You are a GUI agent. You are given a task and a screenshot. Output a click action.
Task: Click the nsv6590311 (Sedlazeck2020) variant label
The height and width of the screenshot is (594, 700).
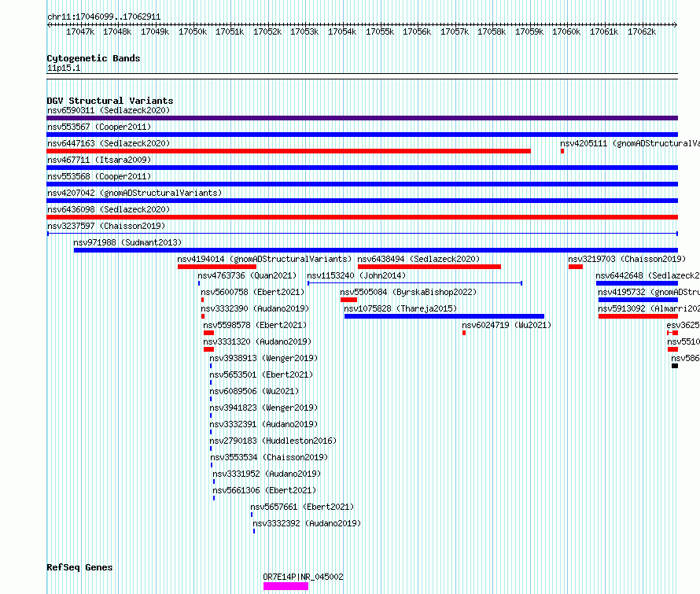(x=109, y=110)
